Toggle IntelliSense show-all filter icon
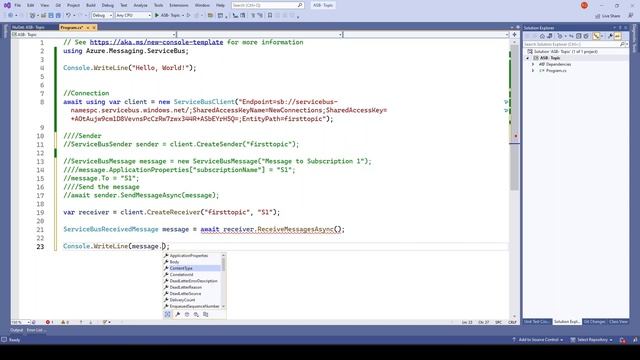 coord(167,314)
